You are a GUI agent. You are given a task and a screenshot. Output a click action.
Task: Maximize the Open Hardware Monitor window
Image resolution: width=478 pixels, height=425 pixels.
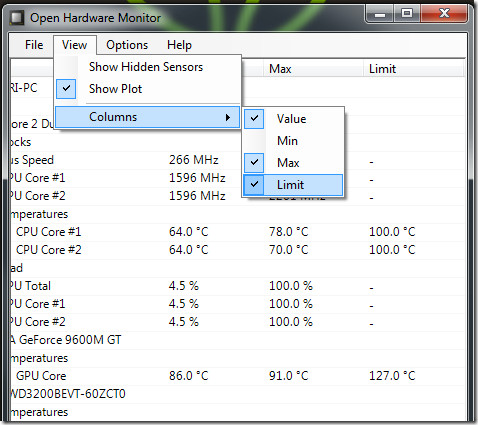click(x=407, y=14)
